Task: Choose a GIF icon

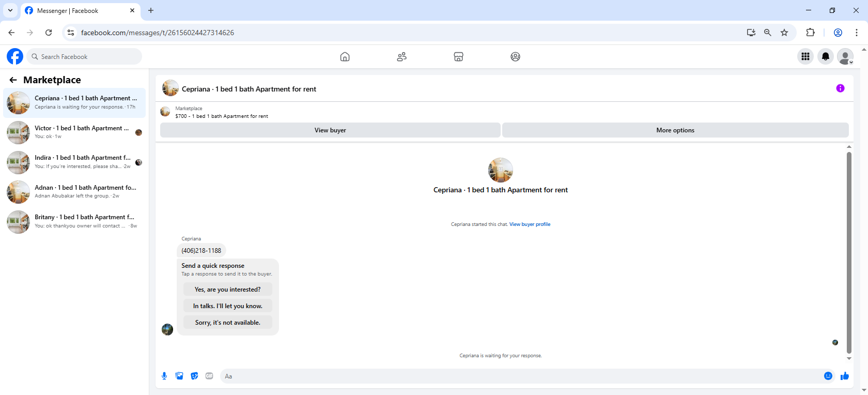Action: point(209,376)
